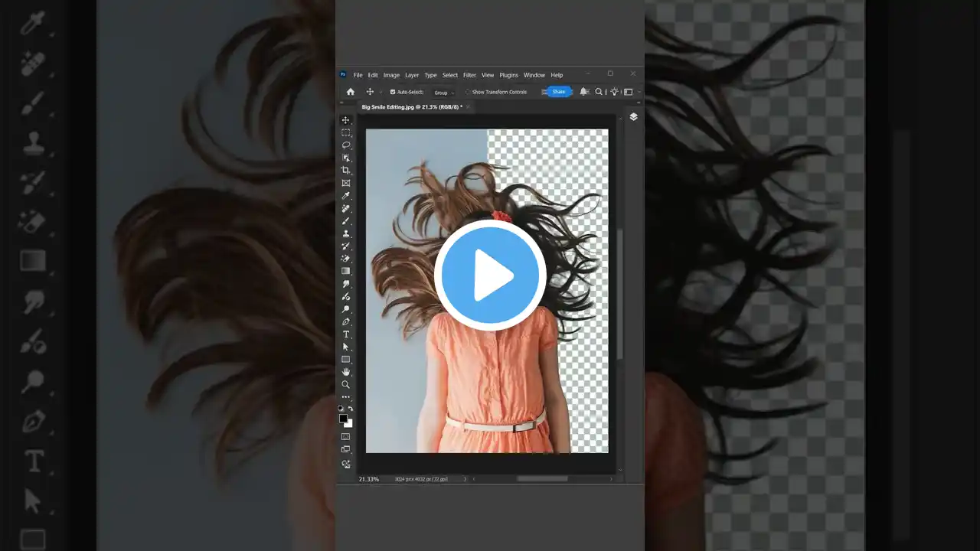
Task: Open the Layers panel icon
Action: pyautogui.click(x=633, y=117)
